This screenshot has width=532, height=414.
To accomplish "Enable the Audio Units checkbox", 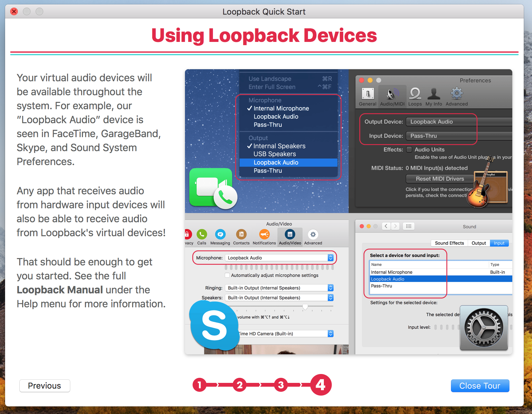I will click(409, 149).
